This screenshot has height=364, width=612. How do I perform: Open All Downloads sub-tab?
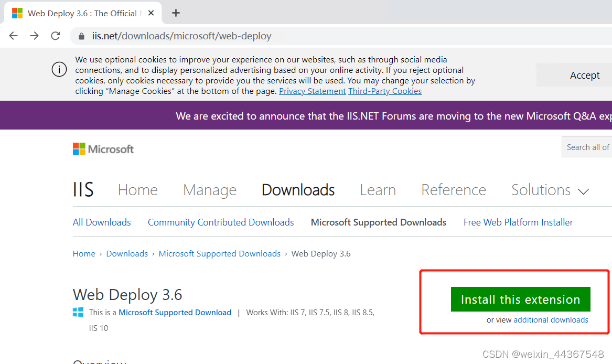pos(102,222)
